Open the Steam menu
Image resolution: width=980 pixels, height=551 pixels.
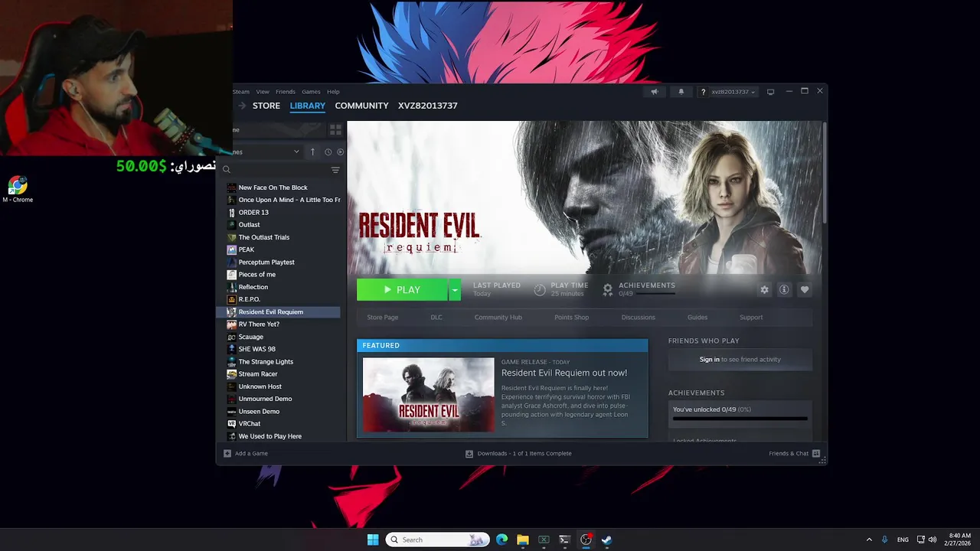241,92
